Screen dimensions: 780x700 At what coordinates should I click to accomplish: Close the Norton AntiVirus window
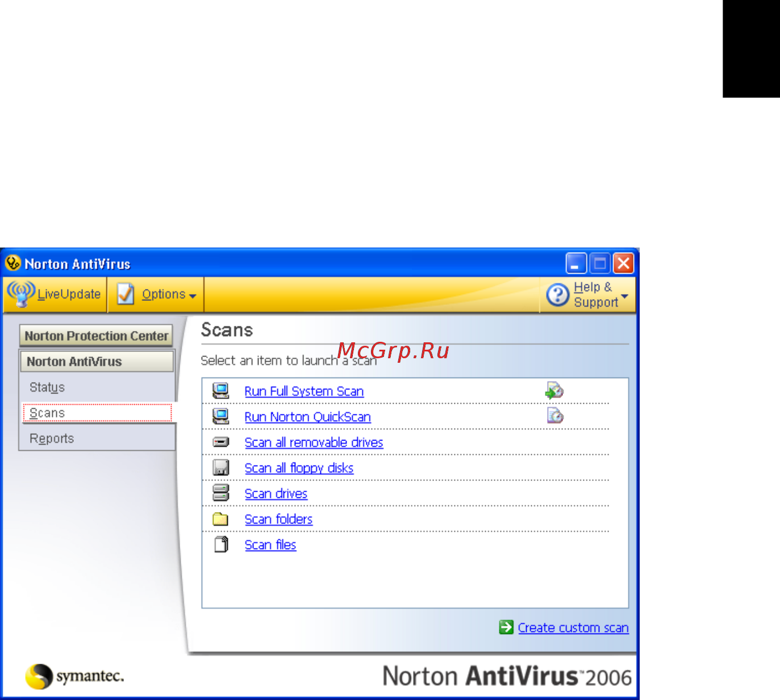(x=624, y=263)
